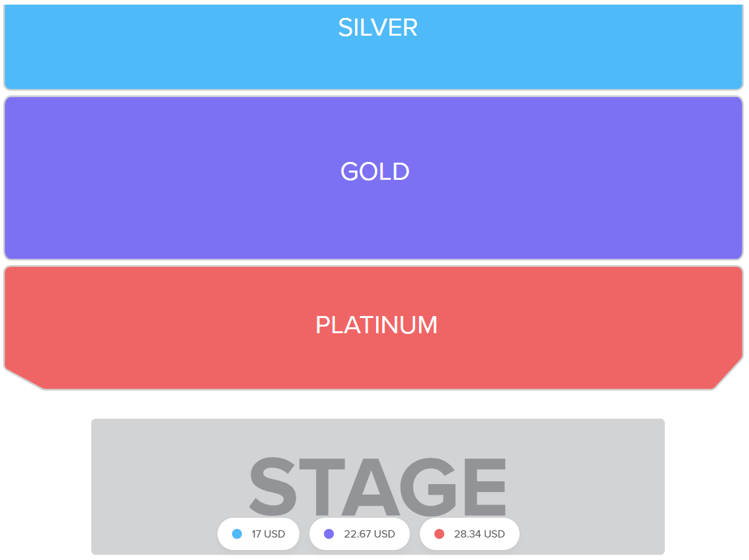Viewport: 749px width, 560px height.
Task: Click the red dot beside 28.34 USD
Action: [x=439, y=534]
